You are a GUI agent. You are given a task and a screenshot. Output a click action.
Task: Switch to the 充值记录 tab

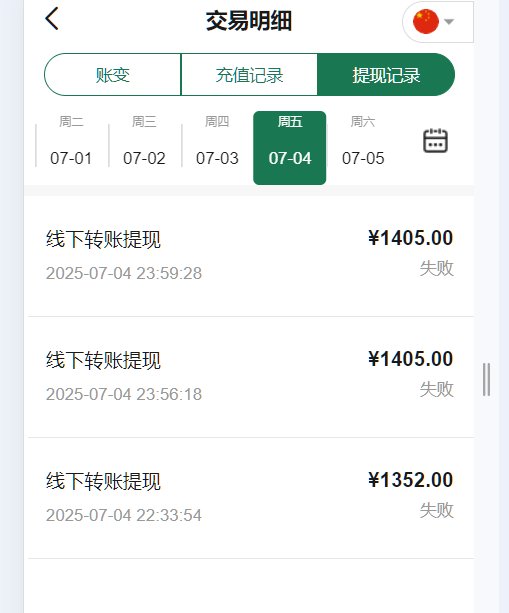tap(249, 75)
